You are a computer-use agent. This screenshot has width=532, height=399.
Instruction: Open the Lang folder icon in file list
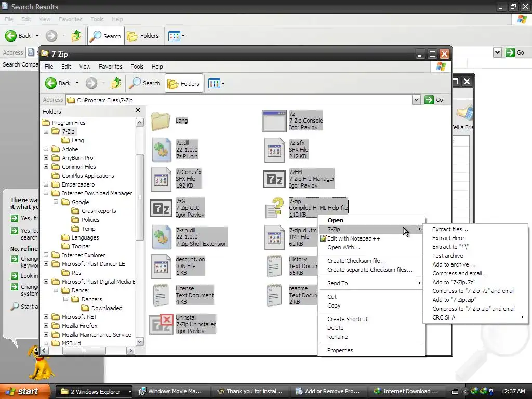click(x=161, y=121)
